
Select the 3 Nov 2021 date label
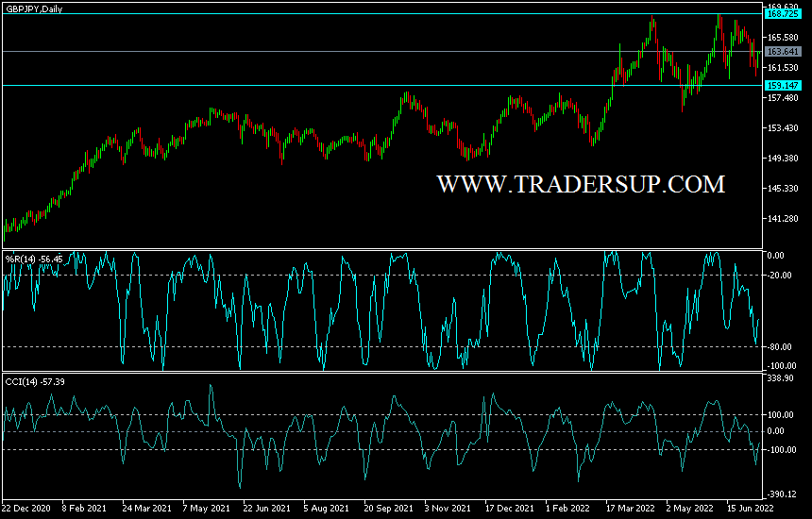(448, 508)
